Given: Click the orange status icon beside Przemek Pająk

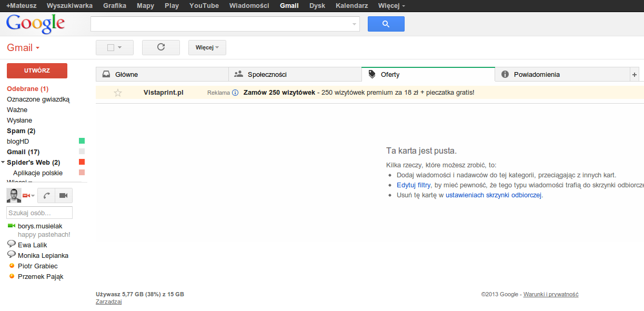Looking at the screenshot, I should pyautogui.click(x=12, y=276).
